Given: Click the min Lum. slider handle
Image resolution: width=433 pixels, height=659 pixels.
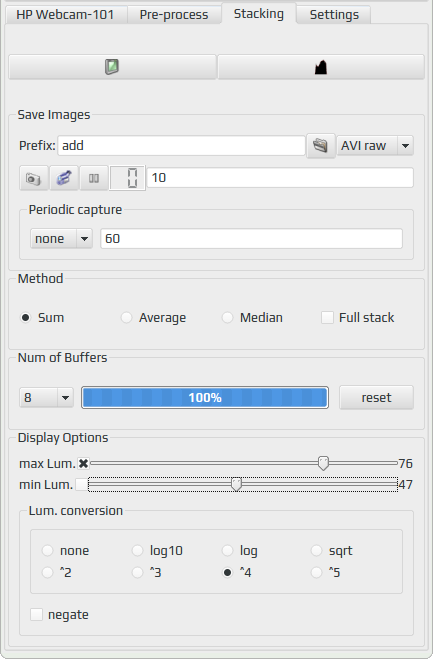Looking at the screenshot, I should (x=236, y=484).
